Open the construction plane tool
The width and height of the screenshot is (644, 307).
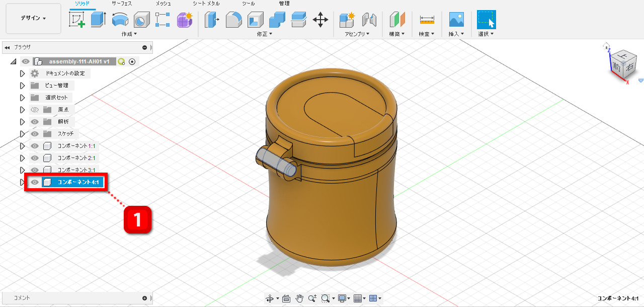click(x=397, y=20)
